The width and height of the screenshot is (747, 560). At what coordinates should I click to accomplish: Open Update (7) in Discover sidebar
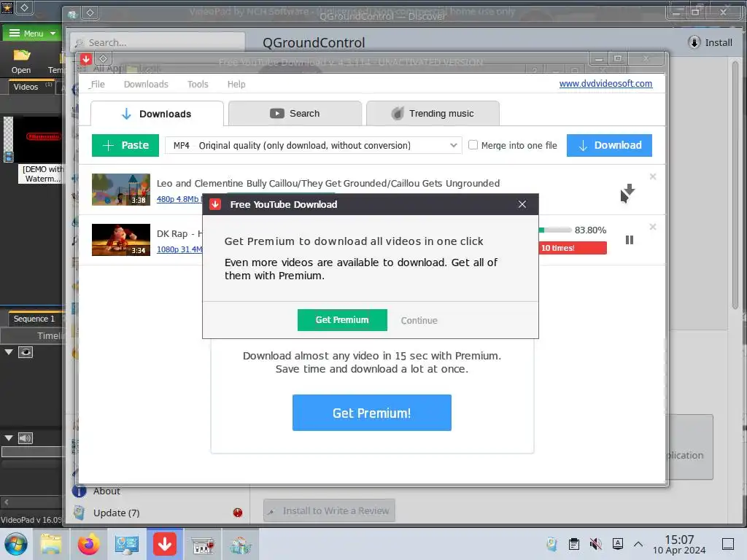(x=116, y=513)
